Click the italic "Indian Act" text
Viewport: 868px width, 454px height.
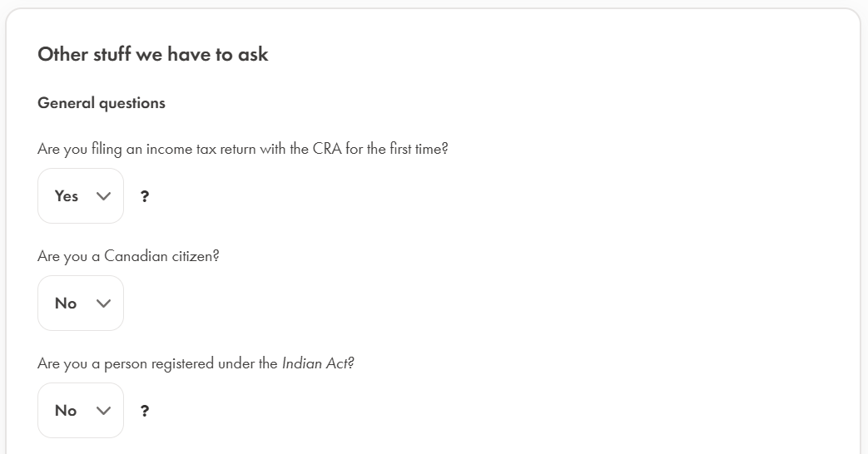[316, 363]
